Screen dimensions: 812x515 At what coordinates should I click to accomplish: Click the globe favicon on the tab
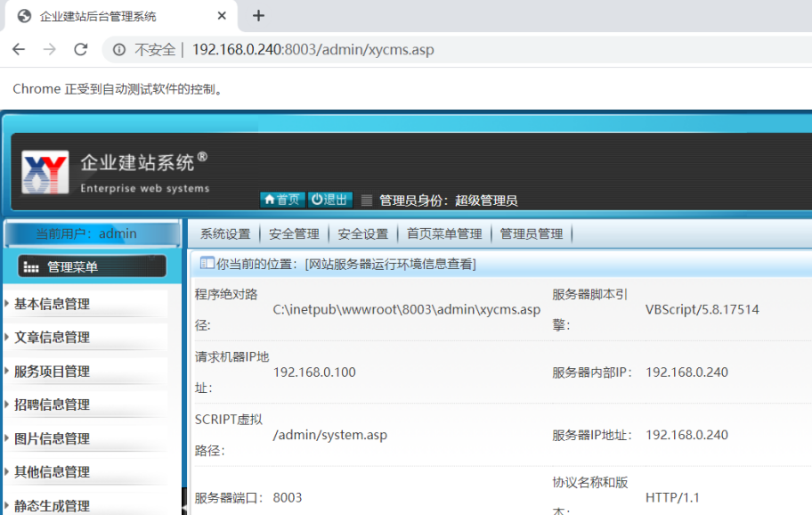point(24,17)
